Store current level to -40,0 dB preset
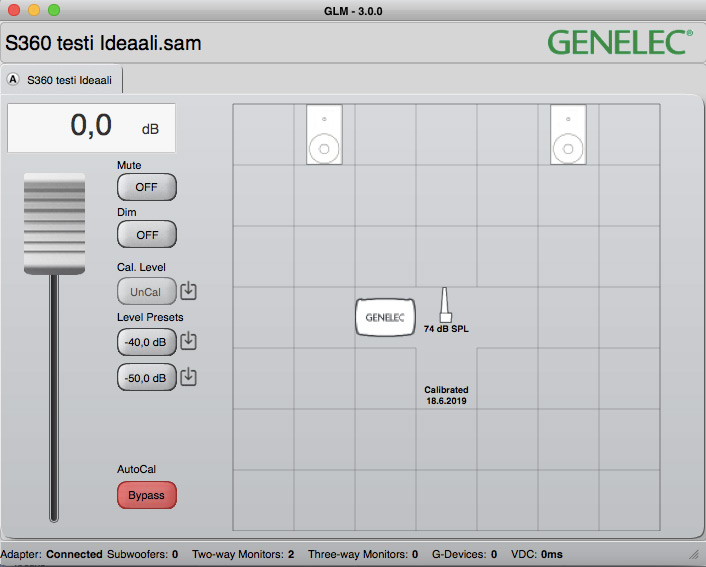The width and height of the screenshot is (706, 567). coord(189,341)
